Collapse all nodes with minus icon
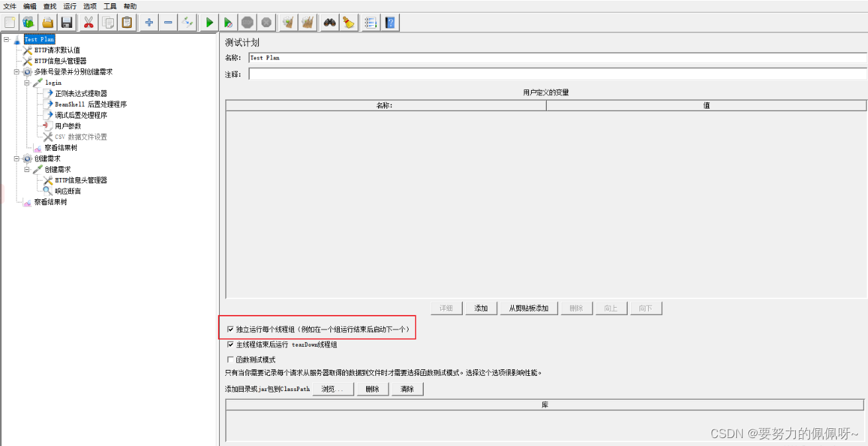868x446 pixels. coord(168,22)
